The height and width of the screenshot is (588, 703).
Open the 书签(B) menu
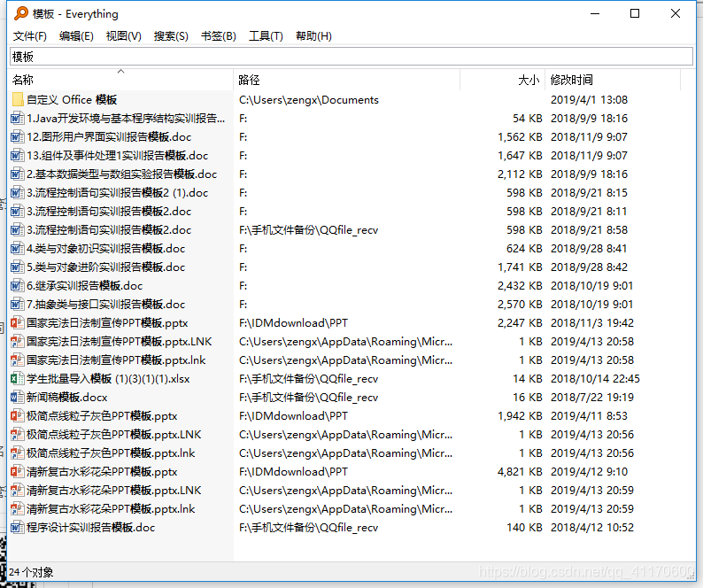219,36
